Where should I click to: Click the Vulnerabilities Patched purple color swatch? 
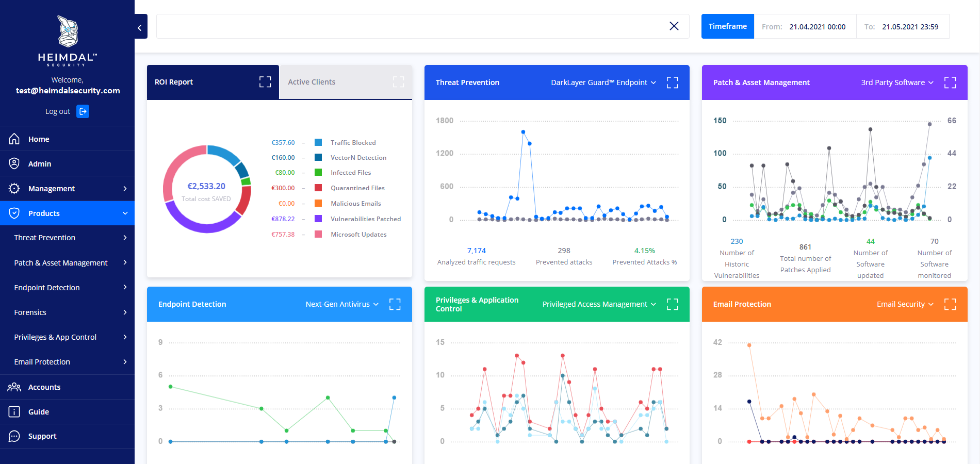click(318, 219)
